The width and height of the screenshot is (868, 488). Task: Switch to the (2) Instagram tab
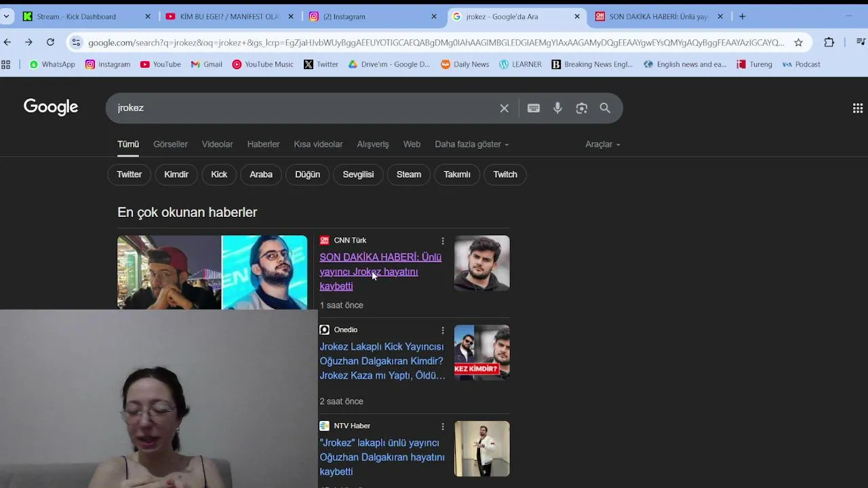click(374, 16)
